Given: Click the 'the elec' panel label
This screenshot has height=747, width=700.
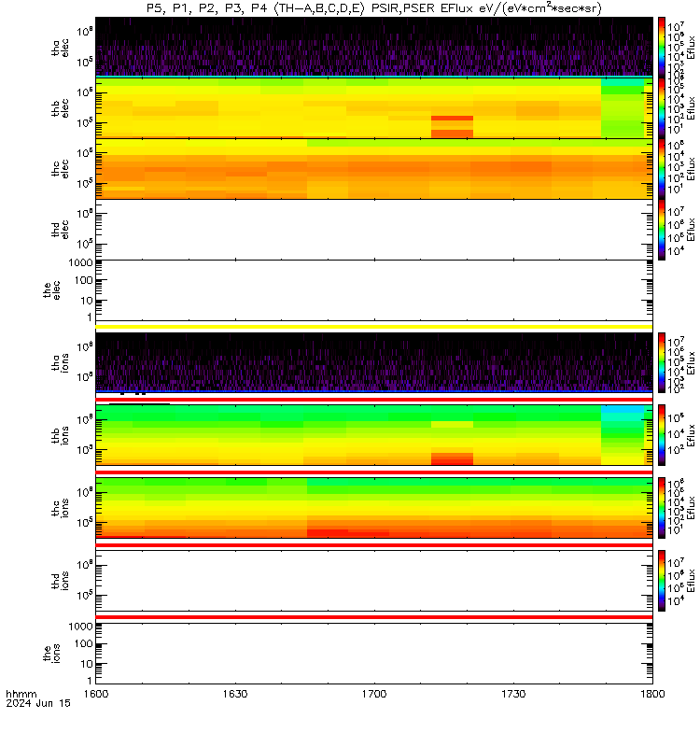Looking at the screenshot, I should pyautogui.click(x=51, y=290).
